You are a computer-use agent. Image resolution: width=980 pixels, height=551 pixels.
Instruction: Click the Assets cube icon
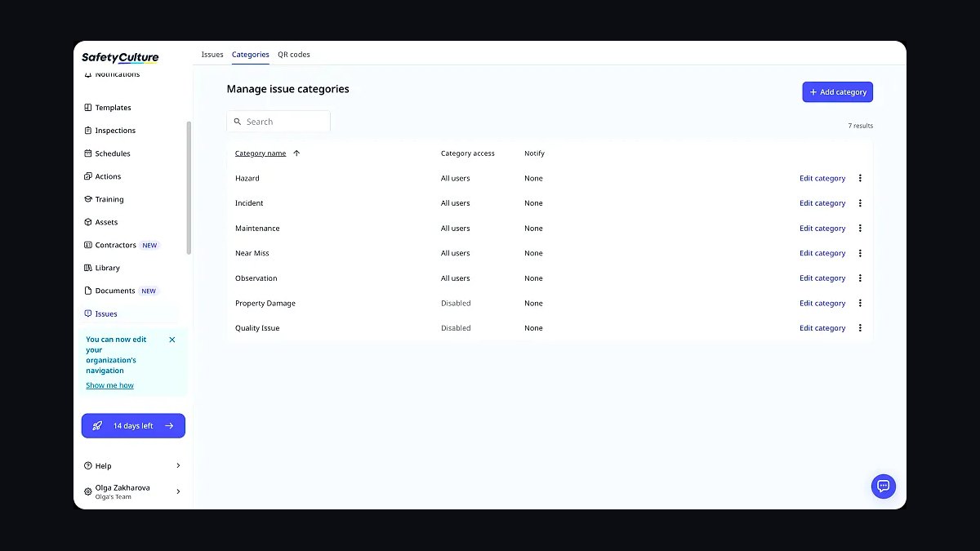(88, 222)
